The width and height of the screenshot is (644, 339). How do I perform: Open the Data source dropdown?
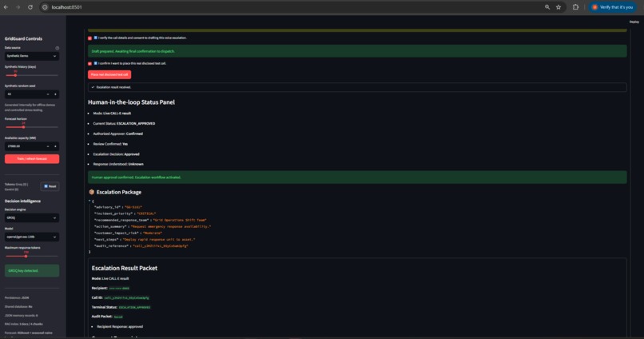pos(32,56)
